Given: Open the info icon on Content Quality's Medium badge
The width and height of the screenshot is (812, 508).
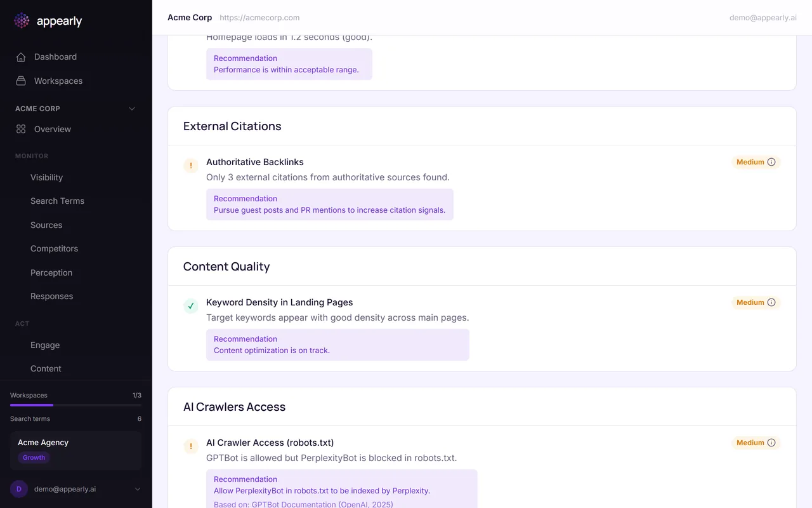Looking at the screenshot, I should pos(772,302).
